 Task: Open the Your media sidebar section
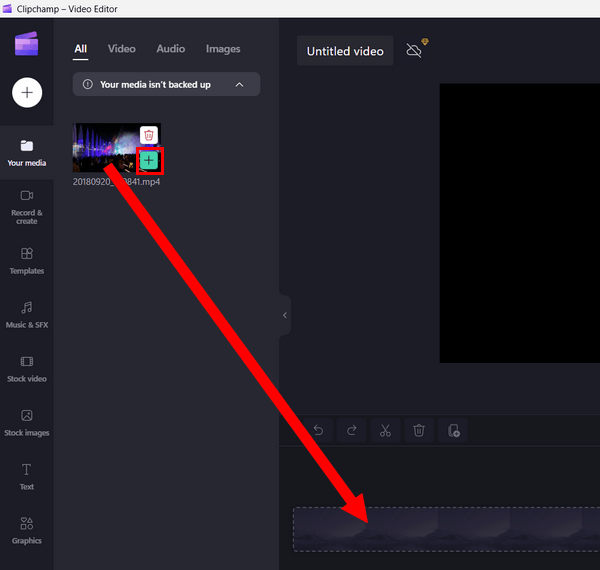click(27, 153)
